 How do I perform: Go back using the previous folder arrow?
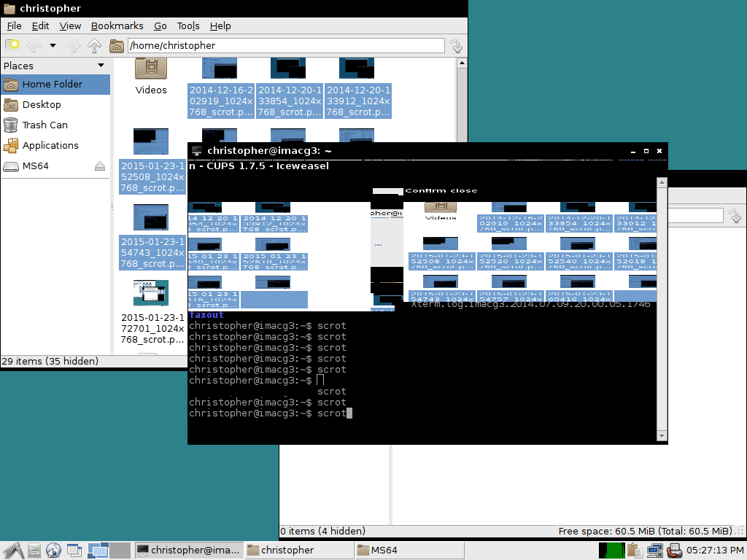tap(34, 45)
